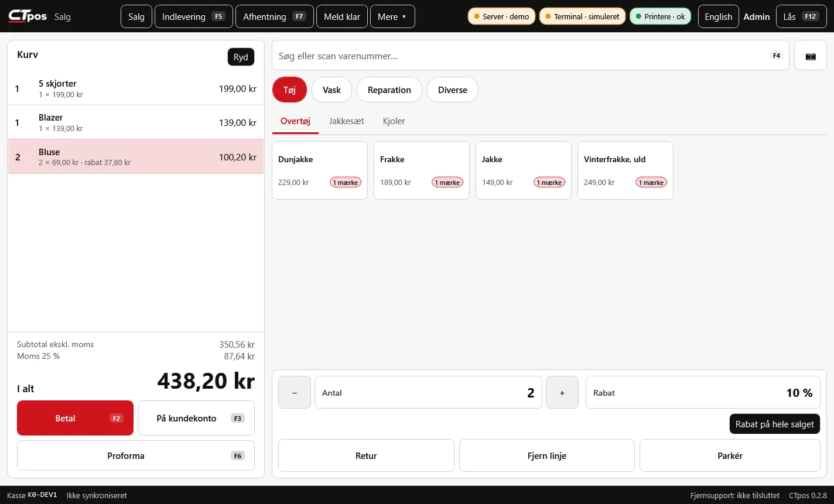This screenshot has height=504, width=834.
Task: Remove line with Fjern linje
Action: [x=547, y=455]
